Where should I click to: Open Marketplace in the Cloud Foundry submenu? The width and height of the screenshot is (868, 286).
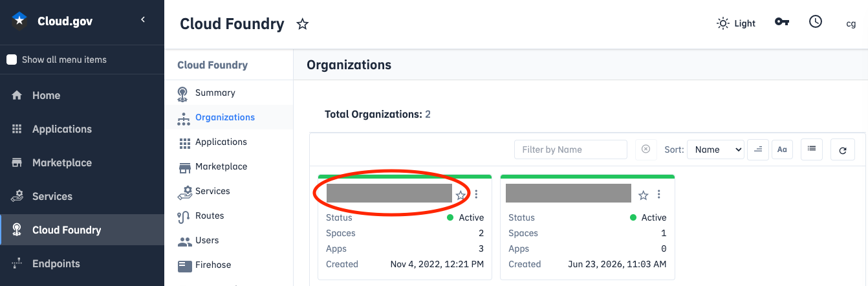tap(229, 166)
